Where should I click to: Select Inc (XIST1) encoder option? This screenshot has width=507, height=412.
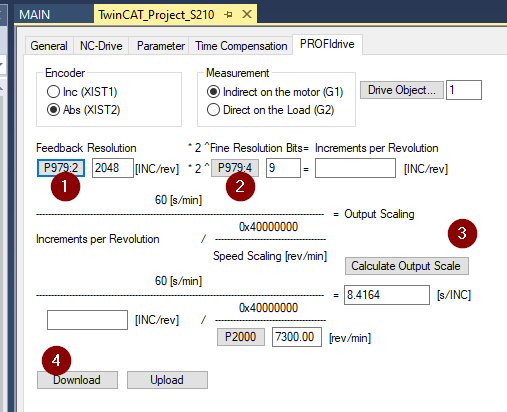tap(53, 92)
